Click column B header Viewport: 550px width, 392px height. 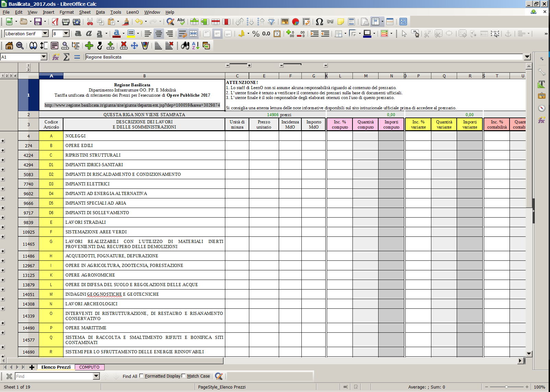(x=144, y=76)
